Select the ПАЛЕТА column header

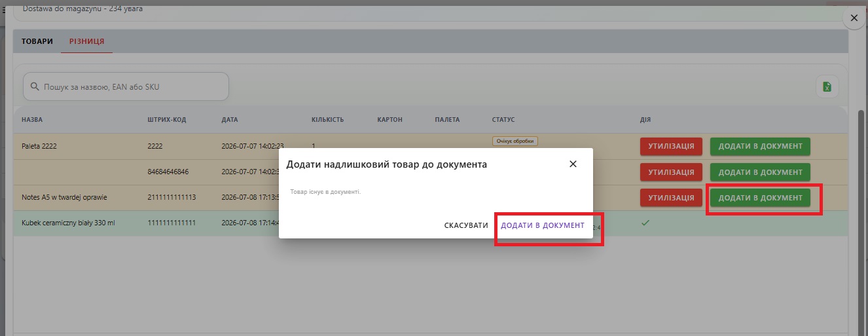(447, 120)
